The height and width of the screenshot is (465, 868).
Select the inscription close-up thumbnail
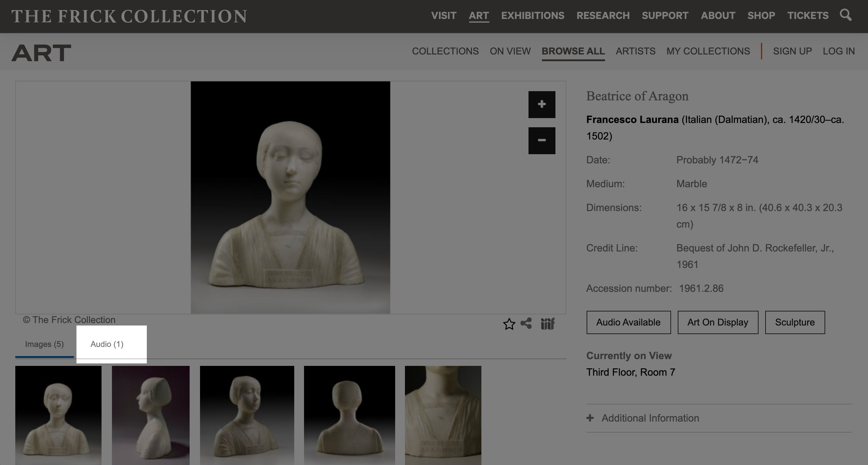click(443, 415)
